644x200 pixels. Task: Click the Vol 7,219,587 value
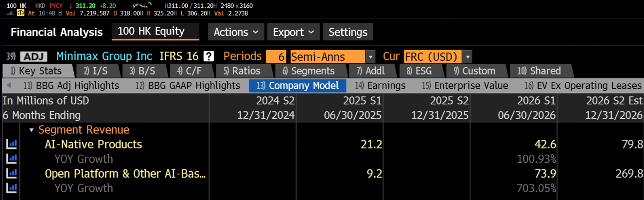click(95, 13)
